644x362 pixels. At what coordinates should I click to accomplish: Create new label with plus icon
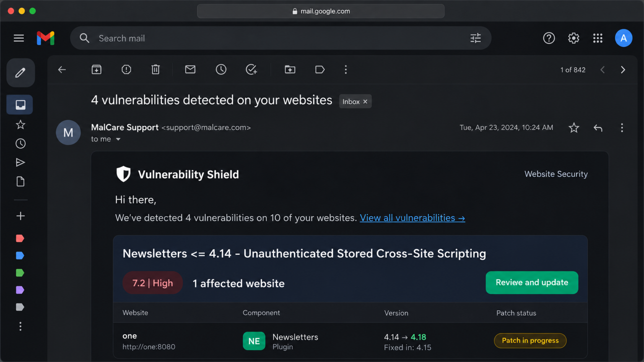coord(20,216)
